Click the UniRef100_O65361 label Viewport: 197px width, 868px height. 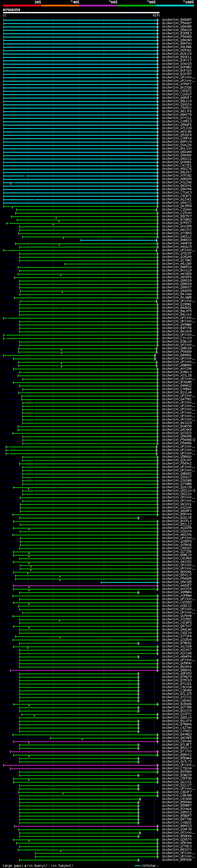click(177, 50)
